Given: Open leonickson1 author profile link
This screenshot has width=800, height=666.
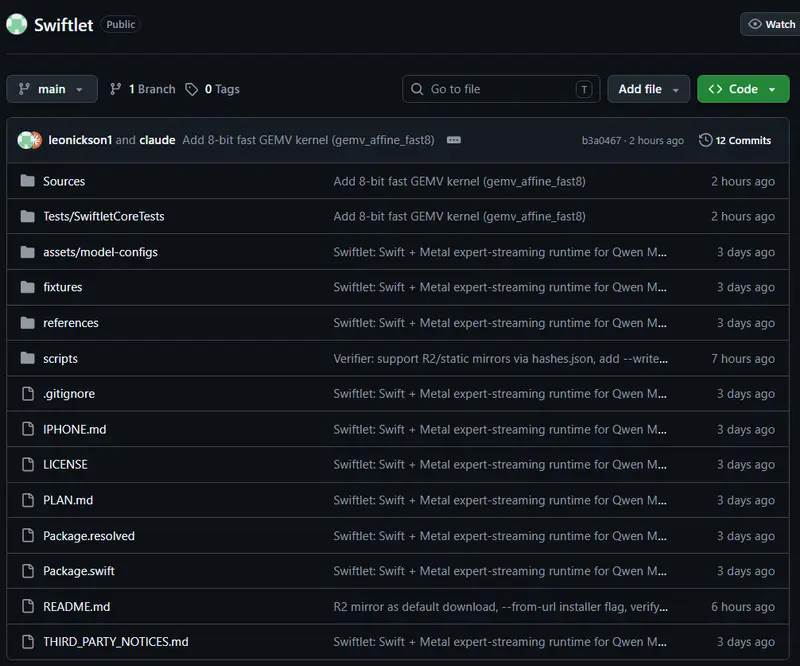Looking at the screenshot, I should click(80, 140).
